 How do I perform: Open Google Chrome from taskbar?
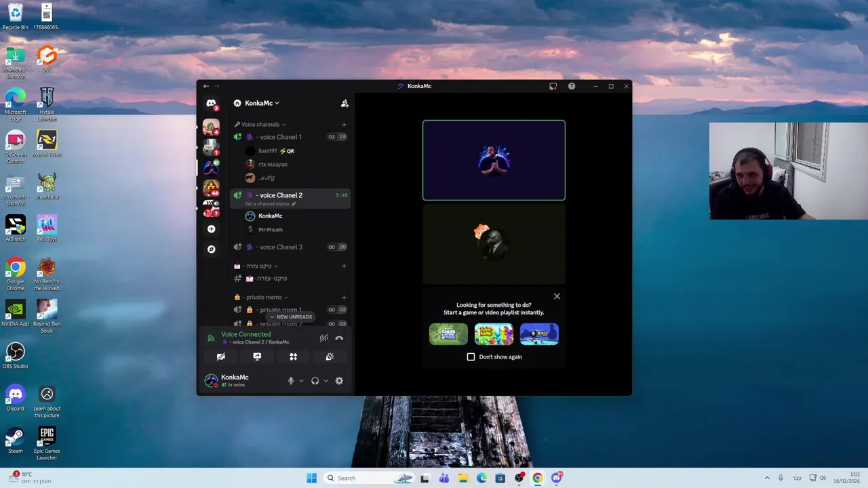(537, 478)
